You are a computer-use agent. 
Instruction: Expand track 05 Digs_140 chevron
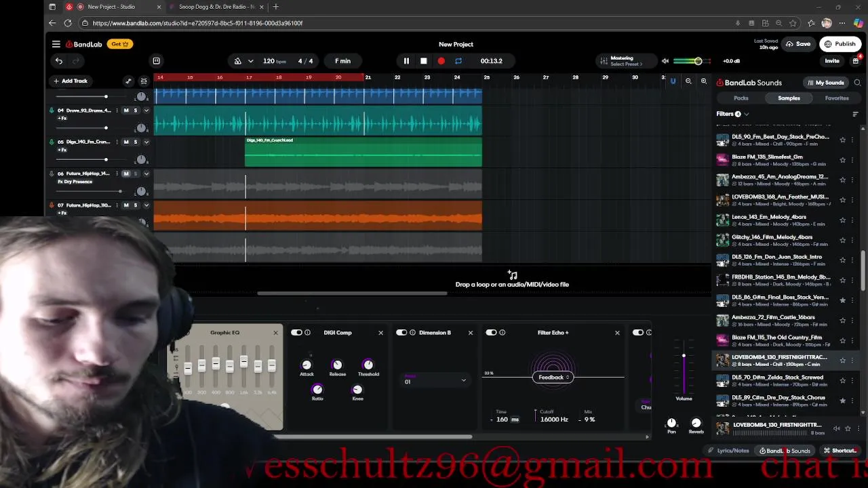(x=146, y=142)
